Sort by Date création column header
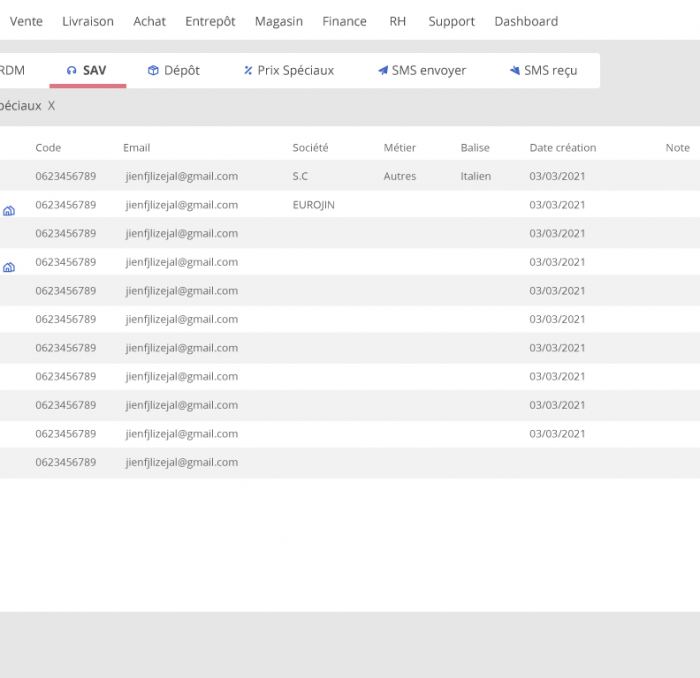Image resolution: width=700 pixels, height=678 pixels. tap(562, 148)
